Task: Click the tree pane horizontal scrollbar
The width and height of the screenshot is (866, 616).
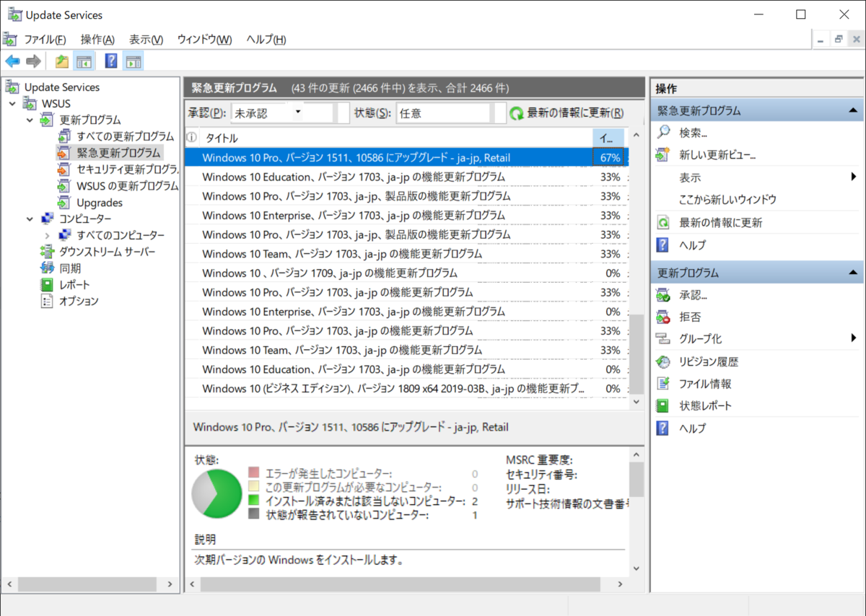Action: coord(89,584)
